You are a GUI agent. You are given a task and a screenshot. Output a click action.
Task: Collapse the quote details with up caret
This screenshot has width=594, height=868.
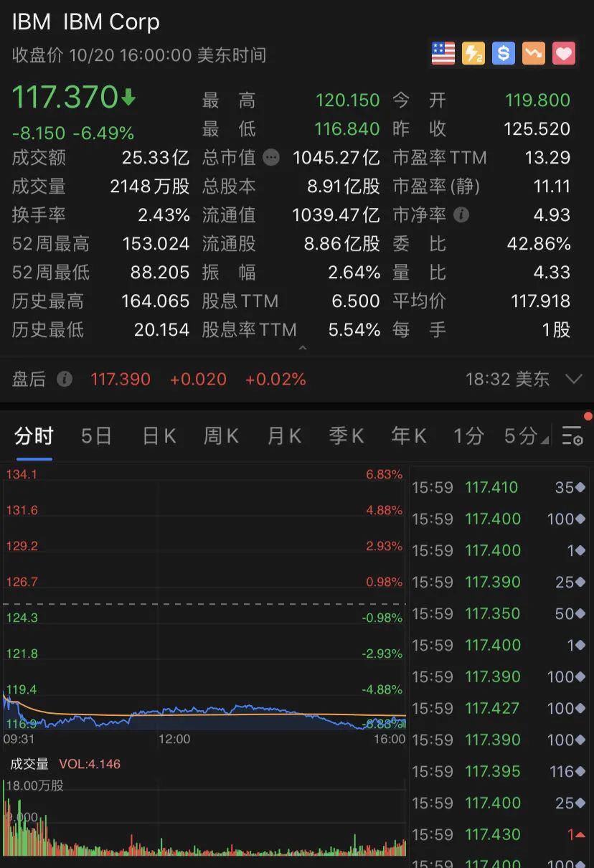coord(302,348)
